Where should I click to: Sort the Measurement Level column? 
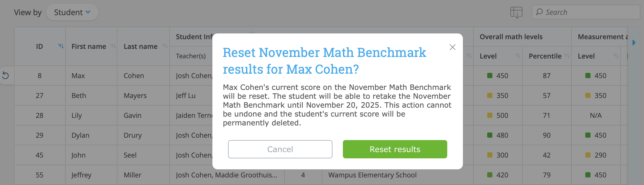(616, 56)
